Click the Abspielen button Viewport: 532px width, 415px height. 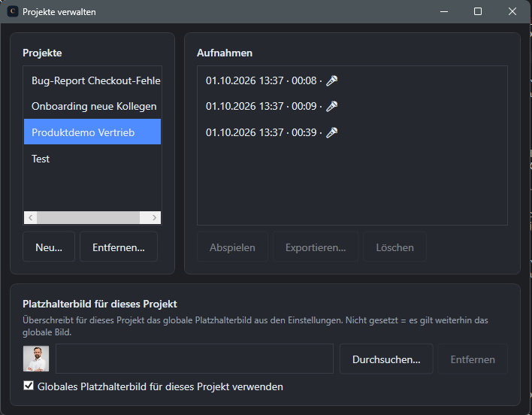(x=232, y=247)
